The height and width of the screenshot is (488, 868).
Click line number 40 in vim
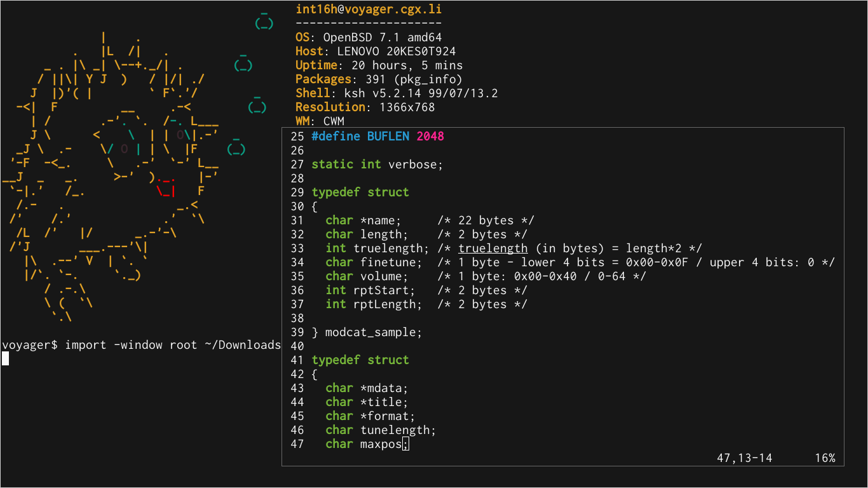click(x=297, y=346)
